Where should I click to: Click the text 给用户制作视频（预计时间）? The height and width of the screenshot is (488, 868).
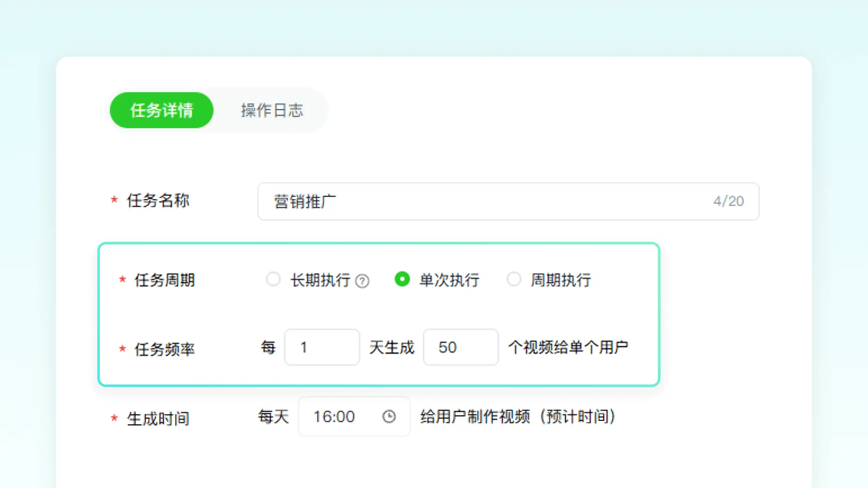[518, 417]
